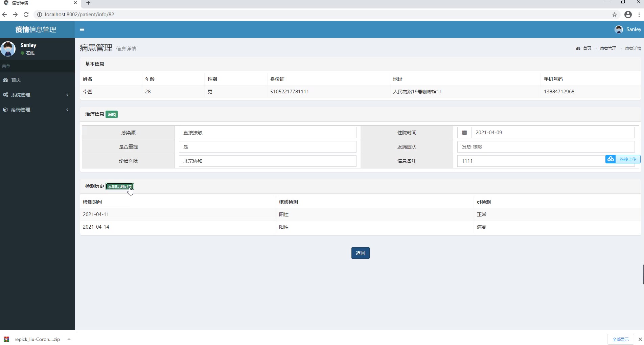Click the Sanley avatar in the top header
The image size is (644, 345).
click(x=619, y=29)
